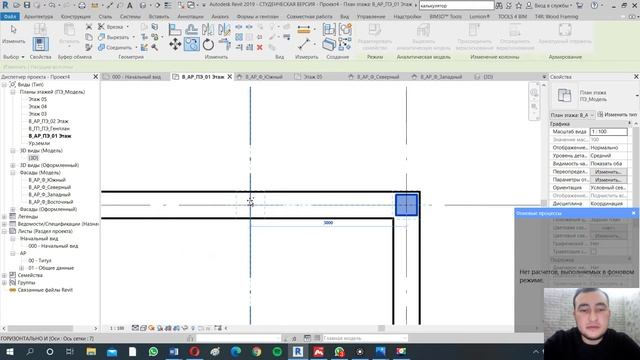Select the Move tool
The width and height of the screenshot is (640, 360).
click(175, 44)
